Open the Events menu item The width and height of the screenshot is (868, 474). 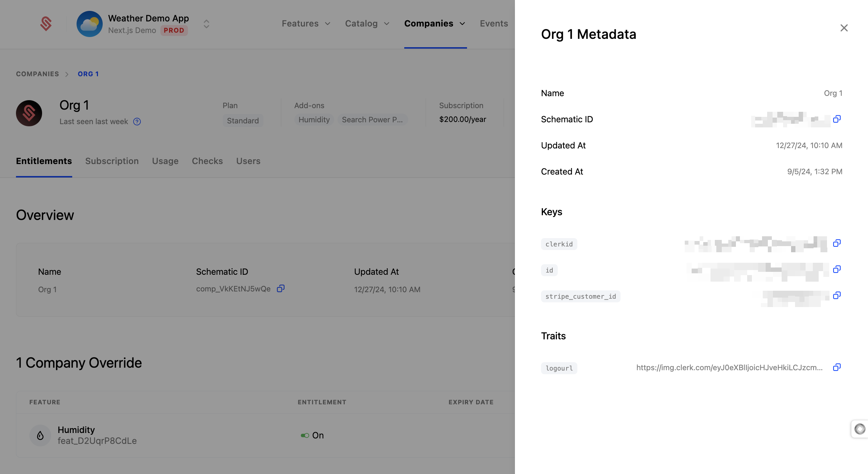pos(494,23)
